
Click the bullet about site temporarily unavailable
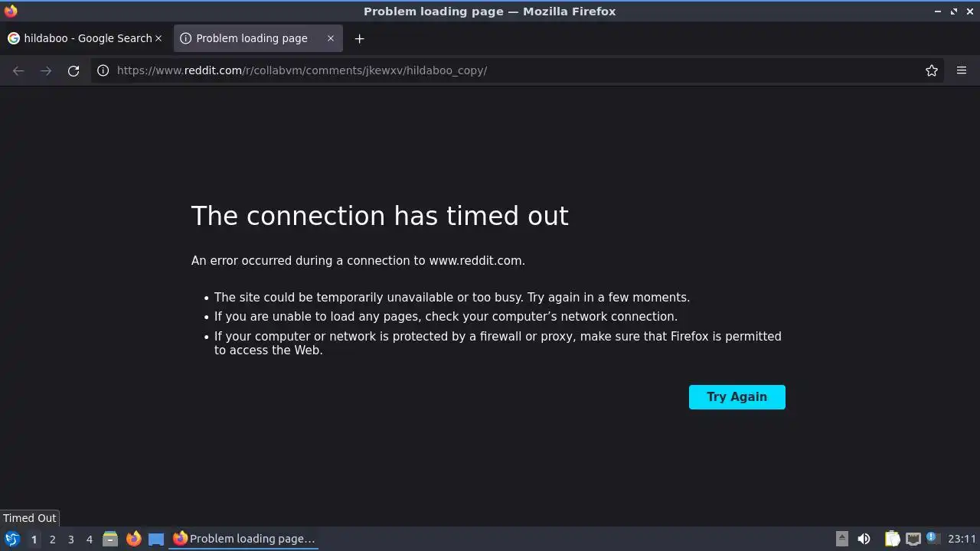pyautogui.click(x=452, y=297)
